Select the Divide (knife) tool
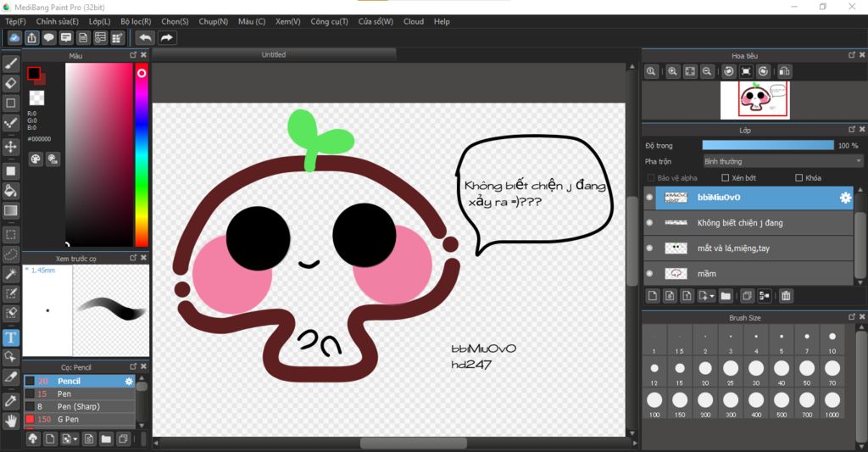 10,377
